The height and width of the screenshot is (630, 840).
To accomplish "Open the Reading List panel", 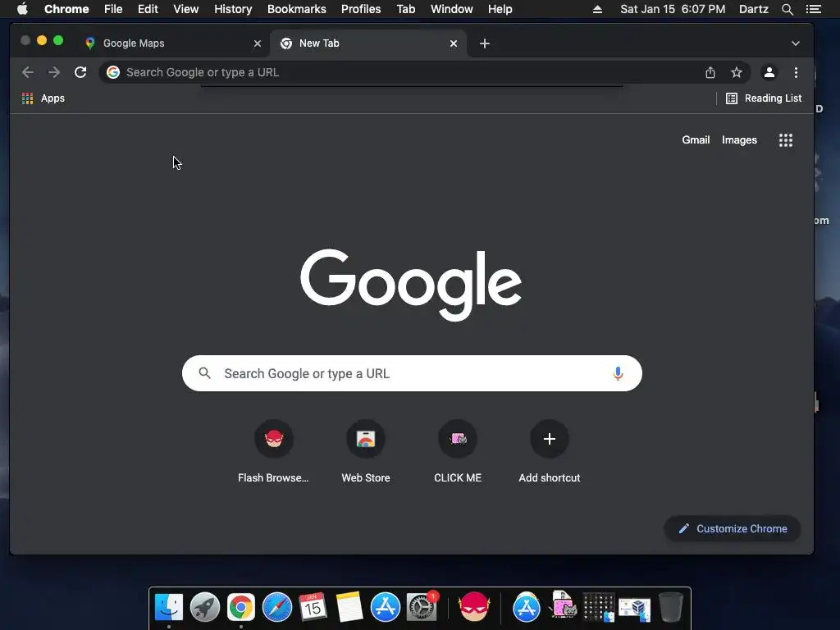I will coord(764,98).
